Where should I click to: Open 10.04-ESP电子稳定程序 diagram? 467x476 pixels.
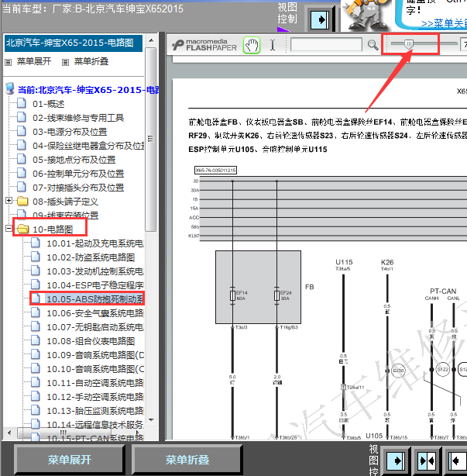[95, 285]
